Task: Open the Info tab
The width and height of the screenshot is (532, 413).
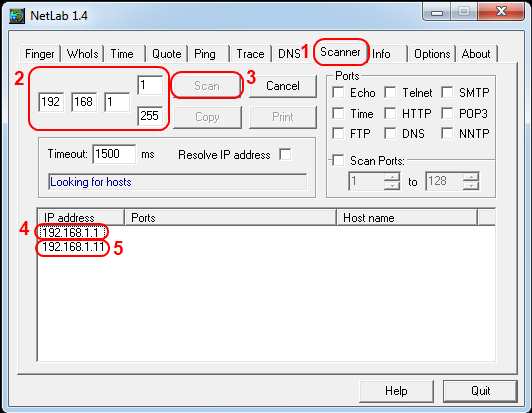Action: [x=381, y=54]
